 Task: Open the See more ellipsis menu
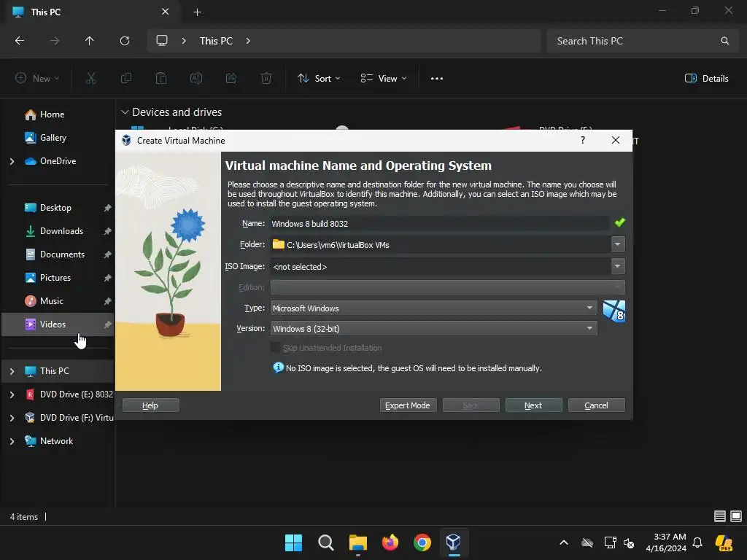click(x=437, y=79)
